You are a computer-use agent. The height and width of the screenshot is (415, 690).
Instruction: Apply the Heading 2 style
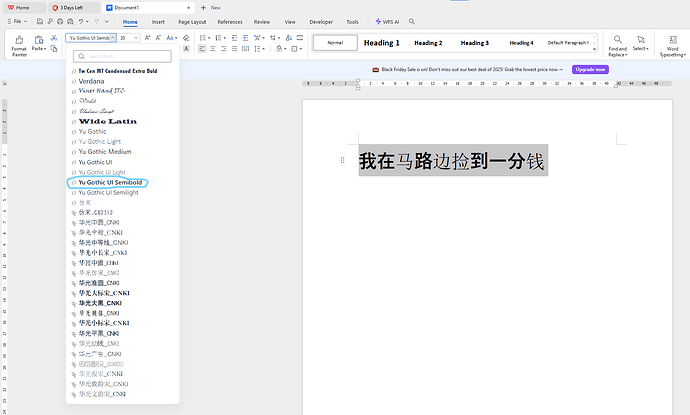pyautogui.click(x=428, y=43)
